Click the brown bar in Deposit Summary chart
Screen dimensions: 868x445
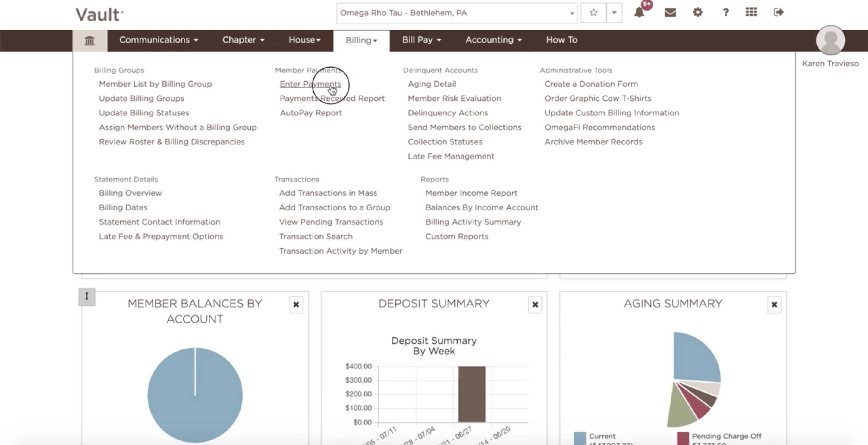click(471, 394)
